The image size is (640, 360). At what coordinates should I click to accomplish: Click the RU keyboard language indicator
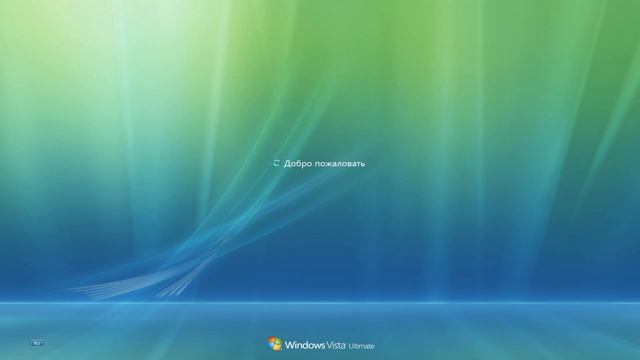click(37, 343)
